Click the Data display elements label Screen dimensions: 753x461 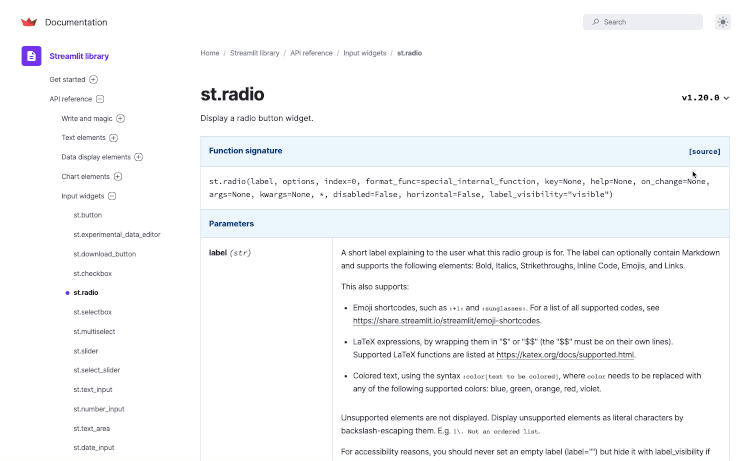coord(96,157)
